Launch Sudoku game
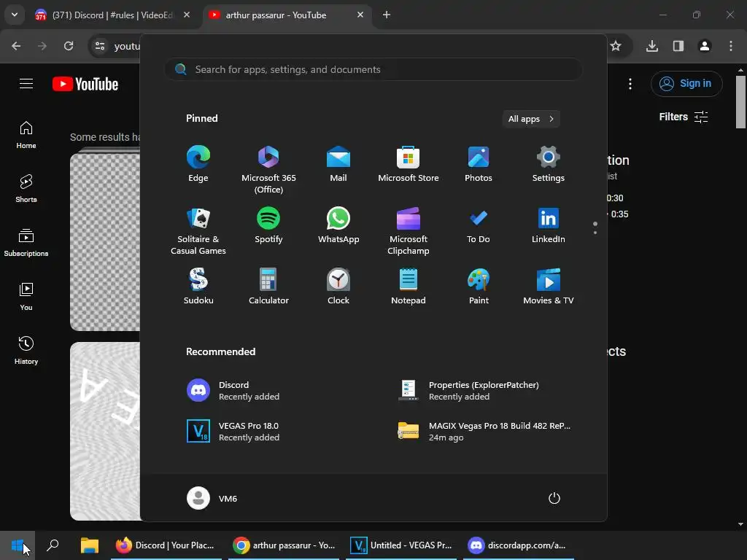This screenshot has height=560, width=747. [198, 287]
